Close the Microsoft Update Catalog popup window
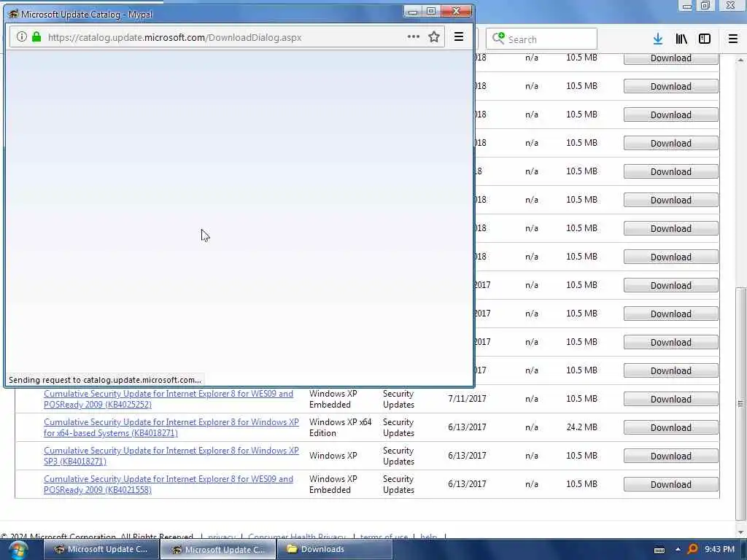This screenshot has height=560, width=747. [x=456, y=12]
